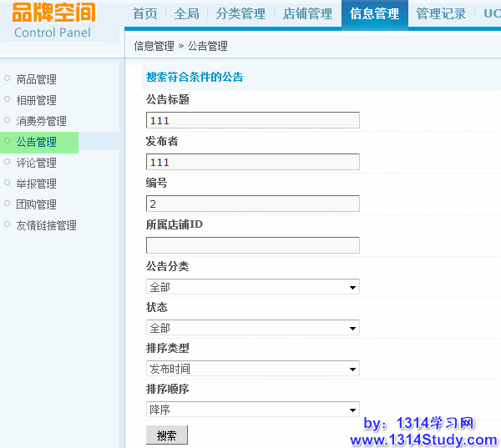Open 举报管理 sidebar item

(x=37, y=184)
